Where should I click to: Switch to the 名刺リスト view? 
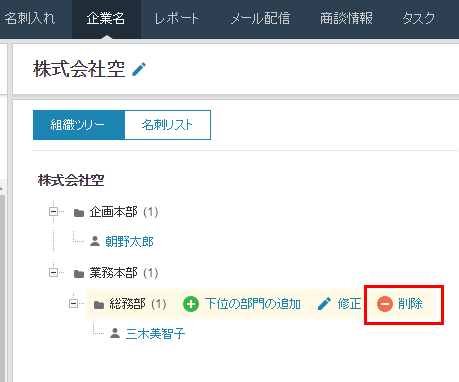pos(168,125)
